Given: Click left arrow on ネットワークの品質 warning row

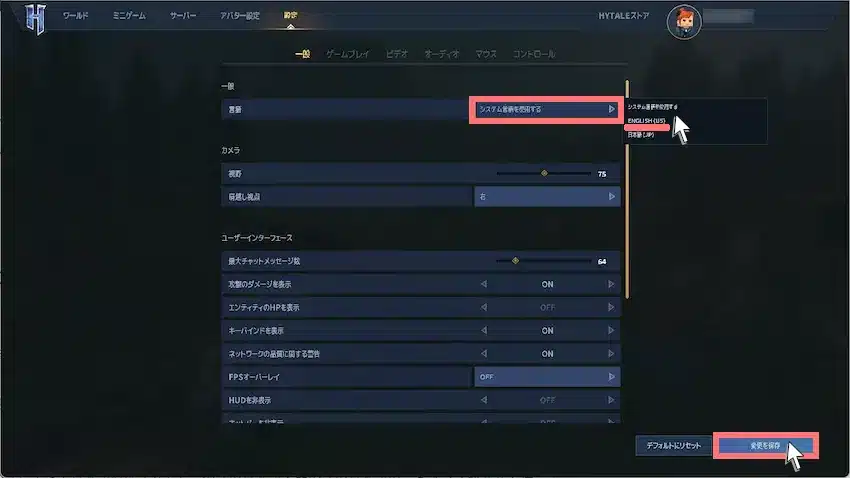Looking at the screenshot, I should point(484,353).
